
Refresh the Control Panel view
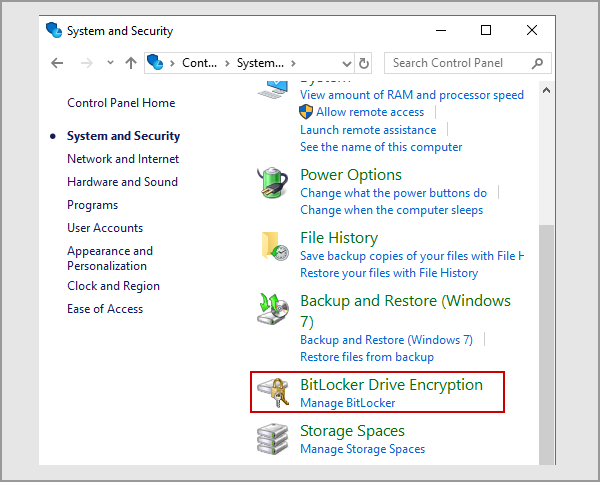pyautogui.click(x=364, y=63)
